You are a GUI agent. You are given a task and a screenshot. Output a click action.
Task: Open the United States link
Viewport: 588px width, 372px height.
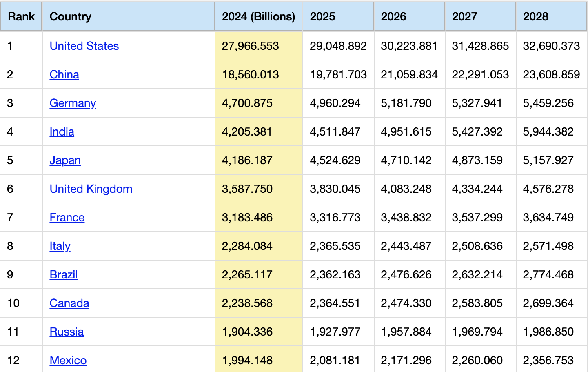pyautogui.click(x=84, y=46)
